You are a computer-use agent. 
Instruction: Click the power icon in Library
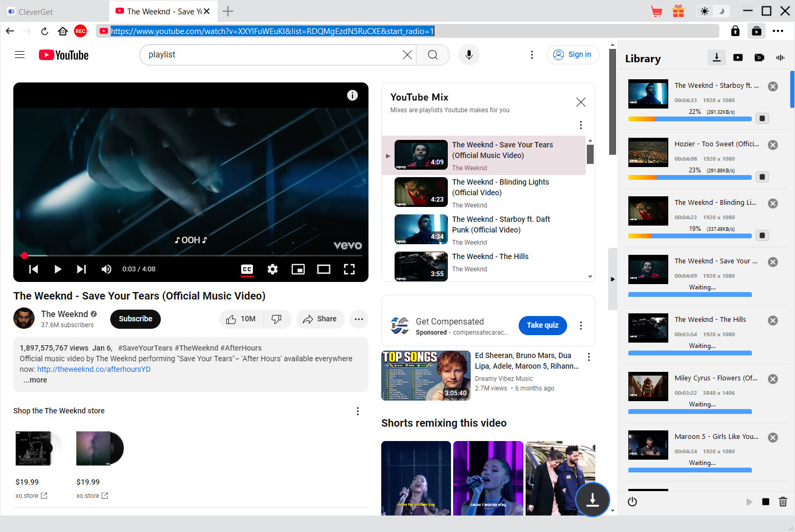633,502
